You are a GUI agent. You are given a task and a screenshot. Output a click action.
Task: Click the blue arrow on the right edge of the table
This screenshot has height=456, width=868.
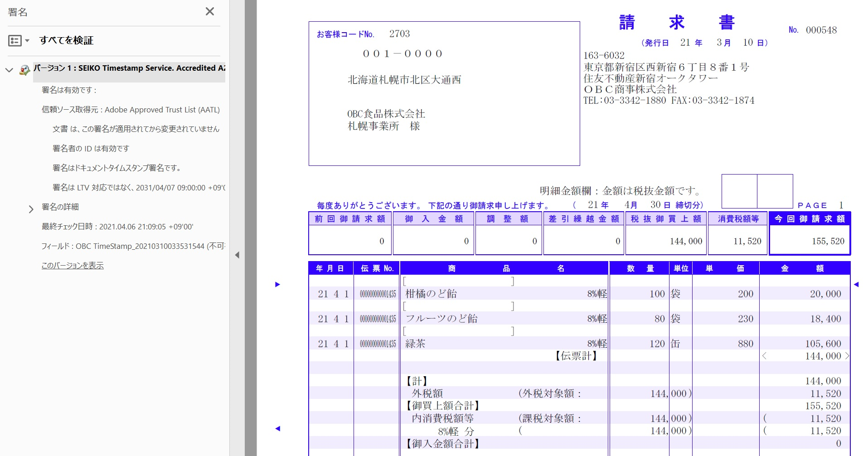[857, 284]
